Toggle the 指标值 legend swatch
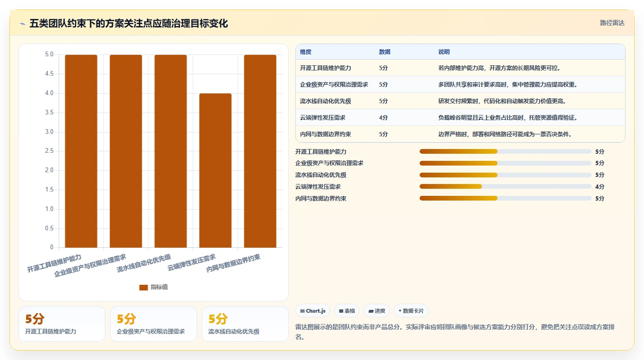 point(144,287)
